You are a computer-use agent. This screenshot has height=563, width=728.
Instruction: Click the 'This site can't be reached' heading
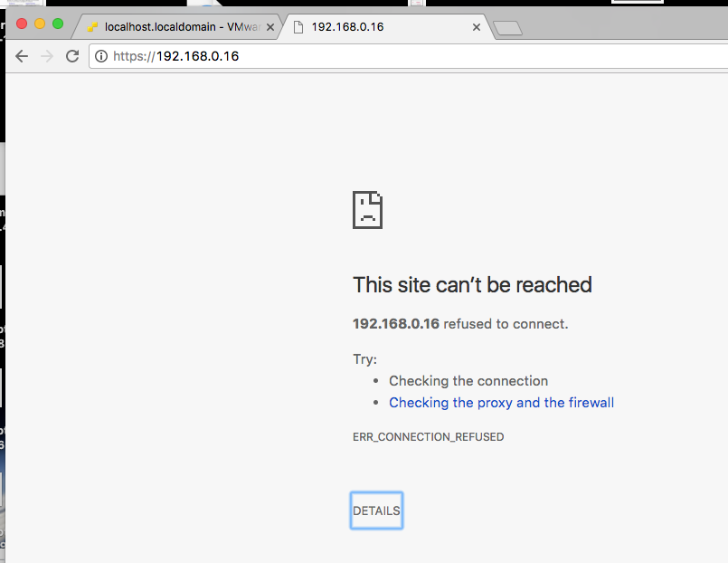(472, 285)
